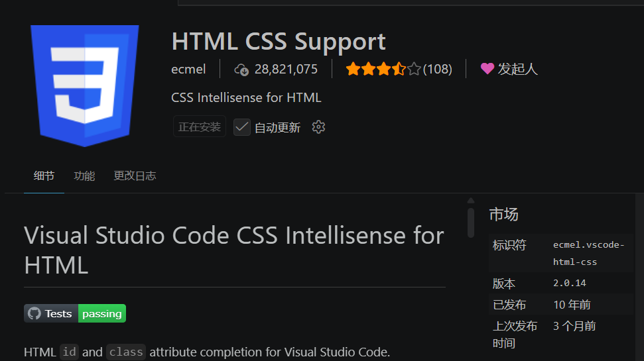
Task: Click the 10 年前 published value
Action: (572, 305)
